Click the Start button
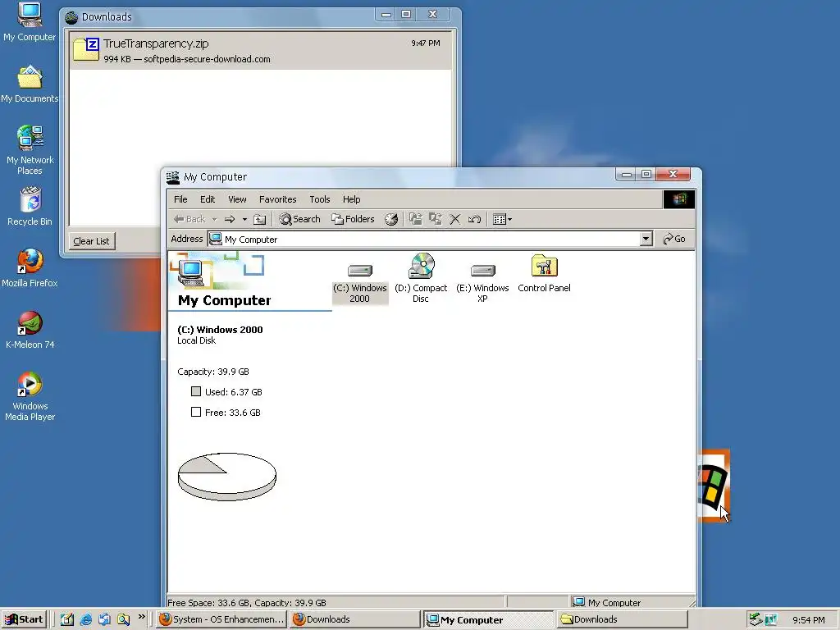 (x=24, y=619)
